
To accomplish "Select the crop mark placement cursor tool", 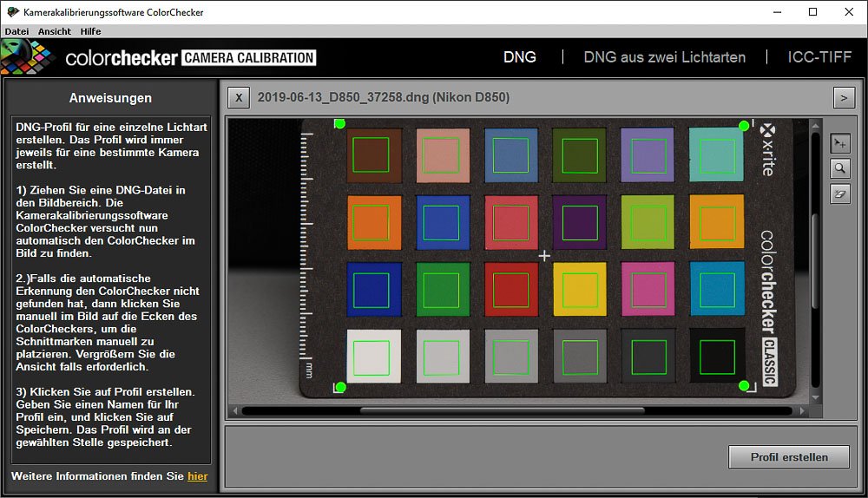I will coord(839,143).
